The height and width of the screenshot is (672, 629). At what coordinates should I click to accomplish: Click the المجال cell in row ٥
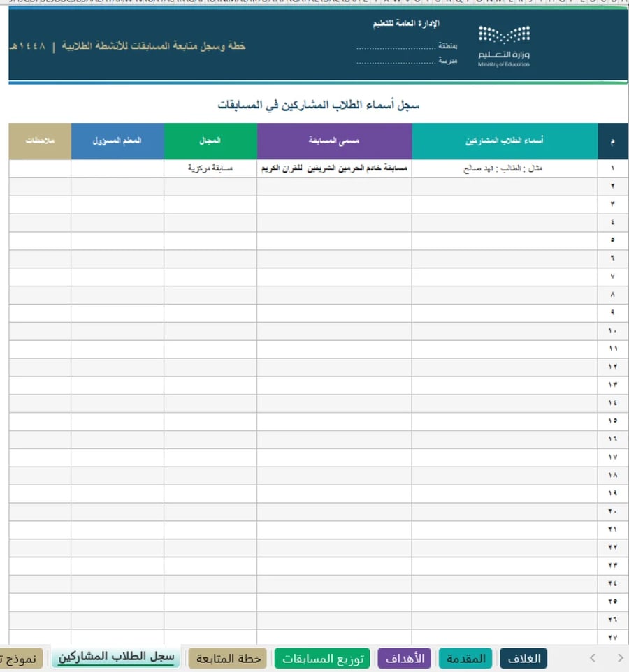pyautogui.click(x=210, y=240)
